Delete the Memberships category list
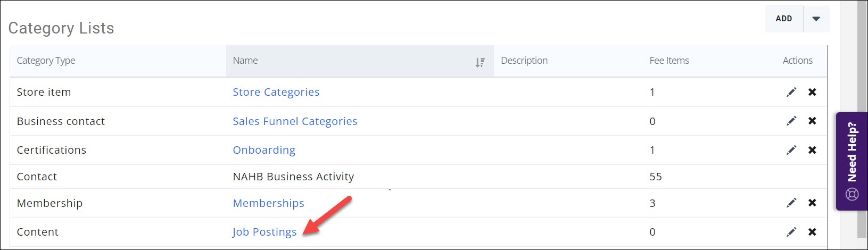This screenshot has height=250, width=868. point(812,203)
